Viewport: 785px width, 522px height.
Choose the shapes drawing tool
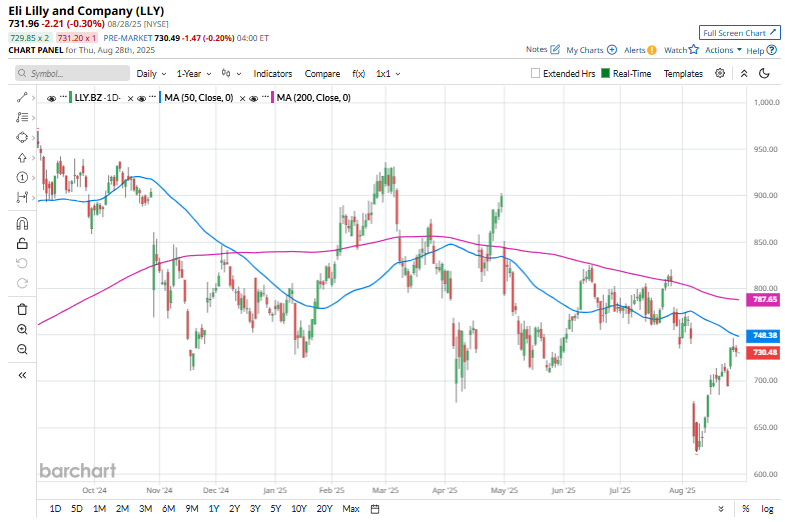pos(22,137)
